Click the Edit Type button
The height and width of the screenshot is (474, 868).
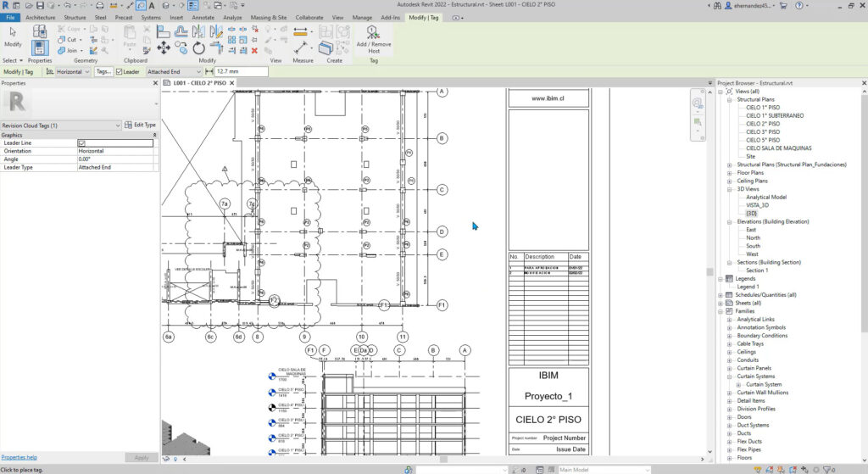141,125
